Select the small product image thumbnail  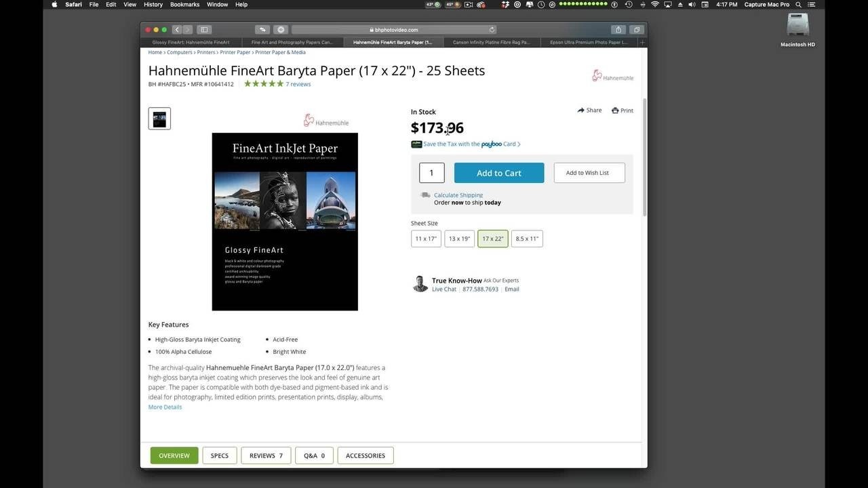point(159,119)
